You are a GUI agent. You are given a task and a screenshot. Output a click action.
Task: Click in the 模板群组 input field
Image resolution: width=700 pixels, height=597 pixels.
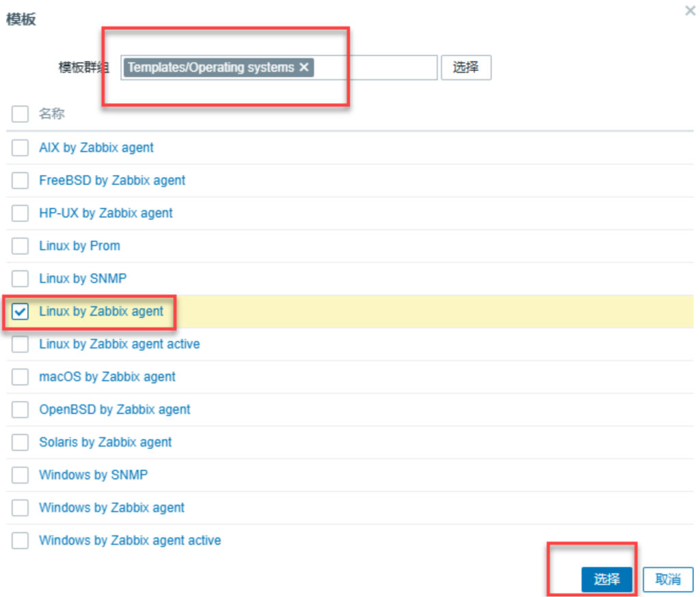click(x=375, y=68)
